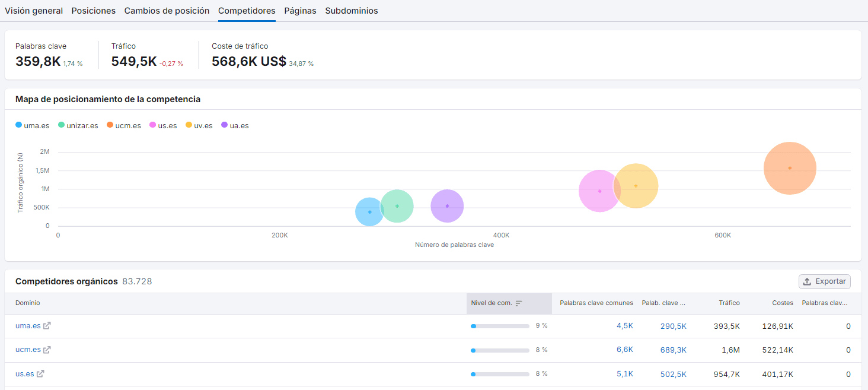Sort table by Tráfico column header

click(729, 303)
